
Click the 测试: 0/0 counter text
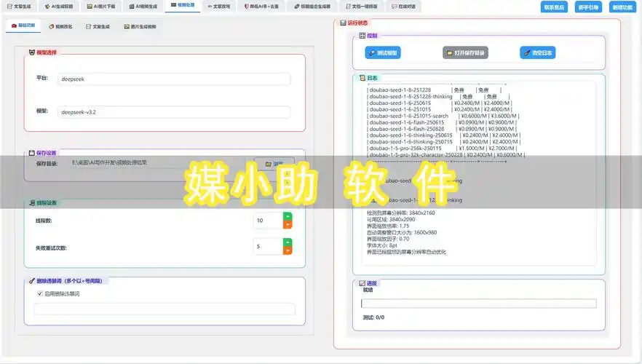point(373,317)
